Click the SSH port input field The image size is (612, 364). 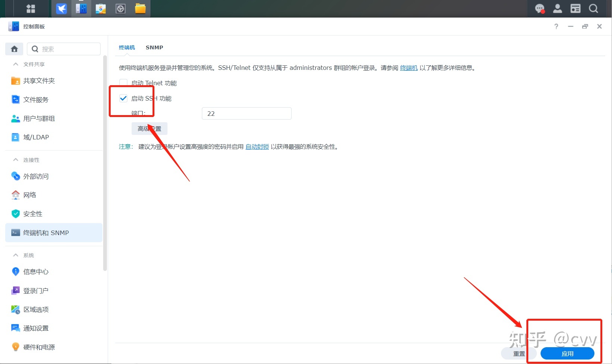tap(246, 114)
